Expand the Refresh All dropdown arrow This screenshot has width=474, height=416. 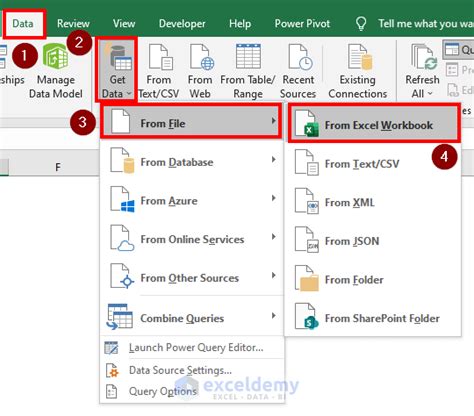tap(430, 94)
